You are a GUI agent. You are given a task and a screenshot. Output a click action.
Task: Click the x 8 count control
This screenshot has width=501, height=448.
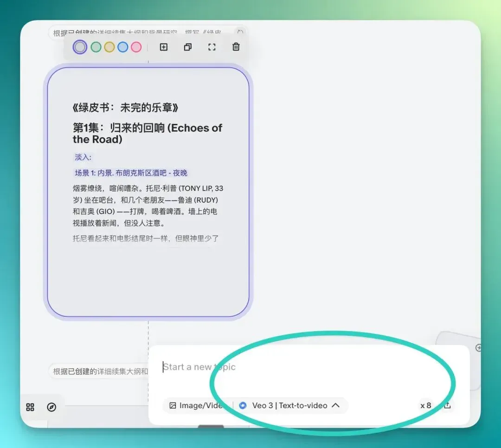click(425, 405)
